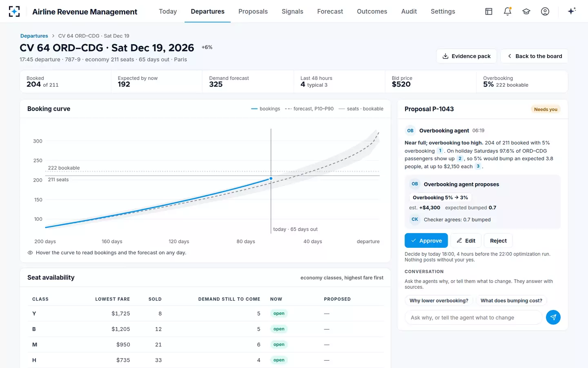Click the today marker point on booking curve

(x=271, y=179)
